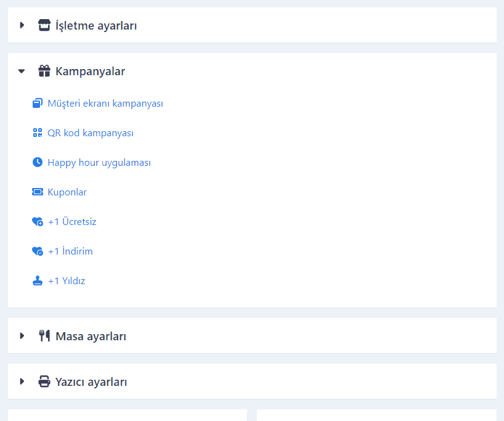Click the clock icon for Happy hour

pyautogui.click(x=38, y=162)
